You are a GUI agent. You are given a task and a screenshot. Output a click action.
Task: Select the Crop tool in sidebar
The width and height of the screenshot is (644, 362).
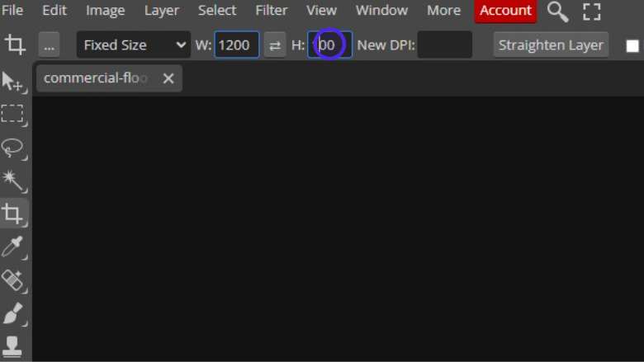(x=12, y=214)
